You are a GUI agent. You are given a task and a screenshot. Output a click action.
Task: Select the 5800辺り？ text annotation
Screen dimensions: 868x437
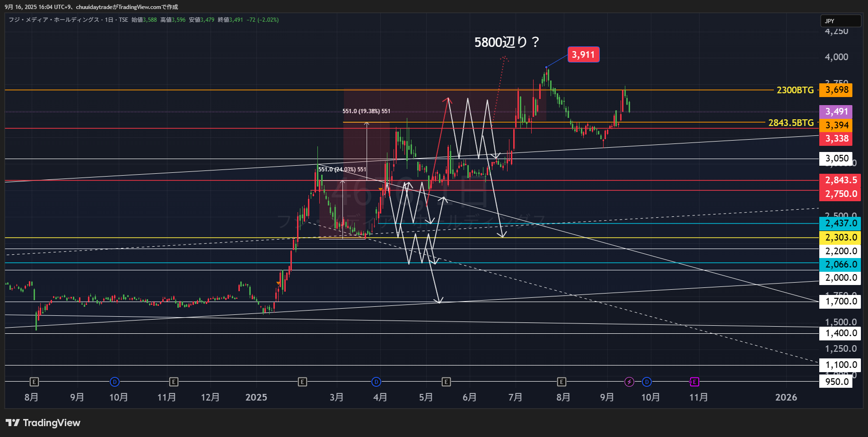click(507, 43)
